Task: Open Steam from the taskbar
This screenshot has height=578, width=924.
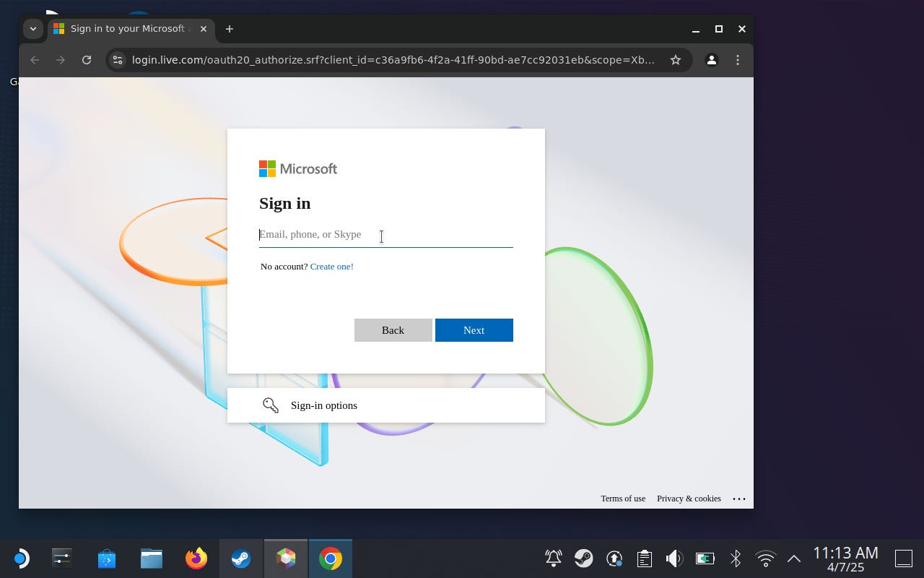Action: (x=241, y=558)
